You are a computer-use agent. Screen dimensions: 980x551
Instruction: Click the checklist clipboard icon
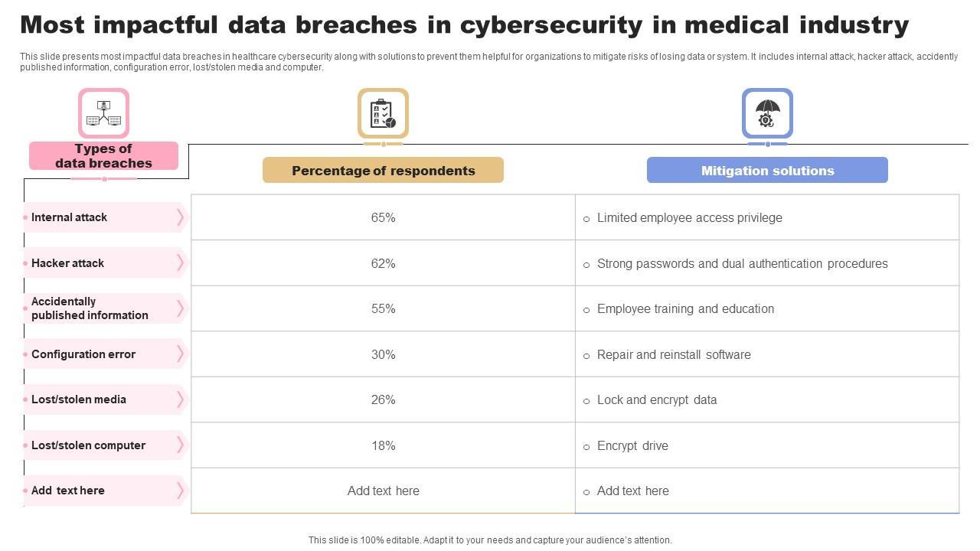click(x=383, y=113)
